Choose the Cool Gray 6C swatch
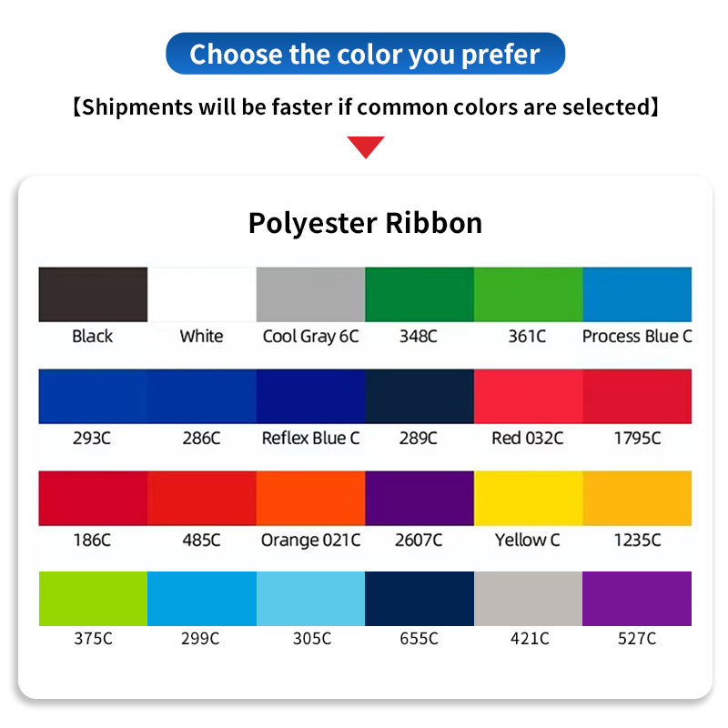728x728 pixels. (x=310, y=294)
